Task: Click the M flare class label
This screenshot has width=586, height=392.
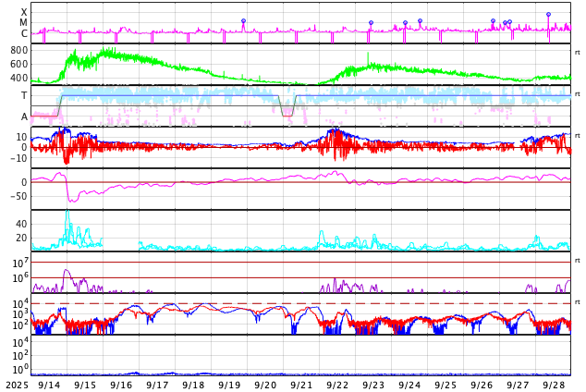Action: pos(24,23)
